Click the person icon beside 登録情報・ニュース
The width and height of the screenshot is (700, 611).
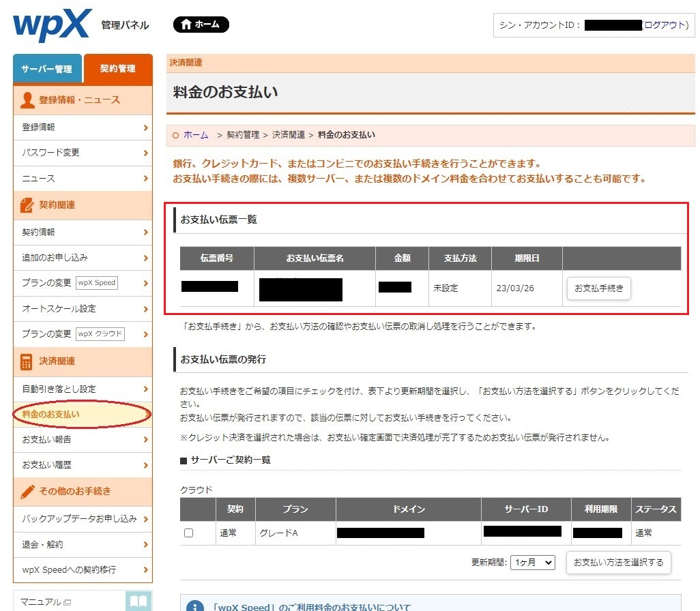27,100
